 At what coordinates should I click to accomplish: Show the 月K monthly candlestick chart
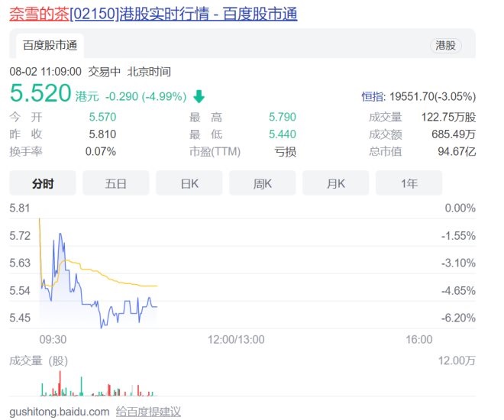[336, 183]
